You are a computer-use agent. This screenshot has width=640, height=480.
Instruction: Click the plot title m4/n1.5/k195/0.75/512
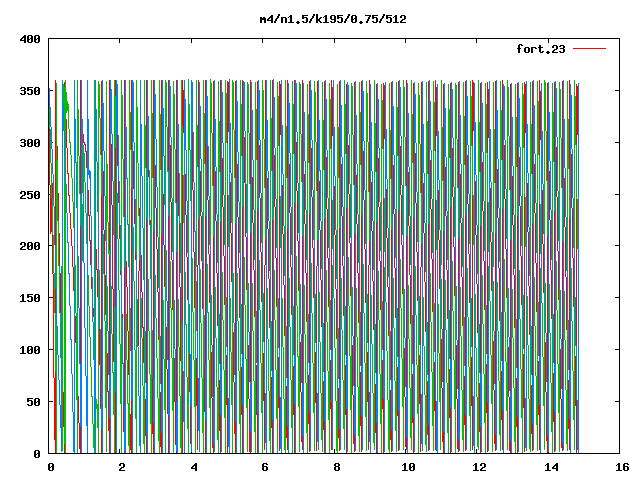coord(333,19)
